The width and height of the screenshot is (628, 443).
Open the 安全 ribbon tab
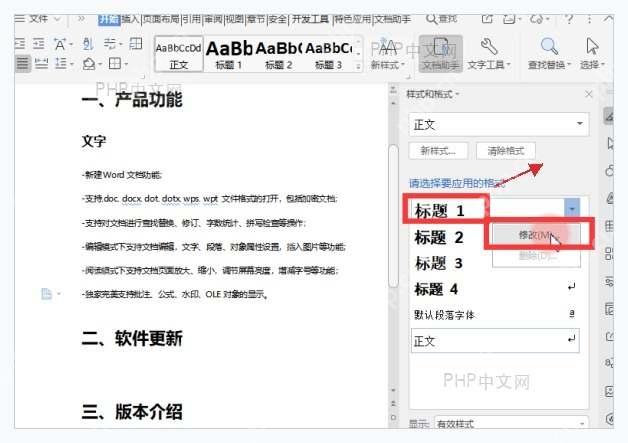(278, 19)
